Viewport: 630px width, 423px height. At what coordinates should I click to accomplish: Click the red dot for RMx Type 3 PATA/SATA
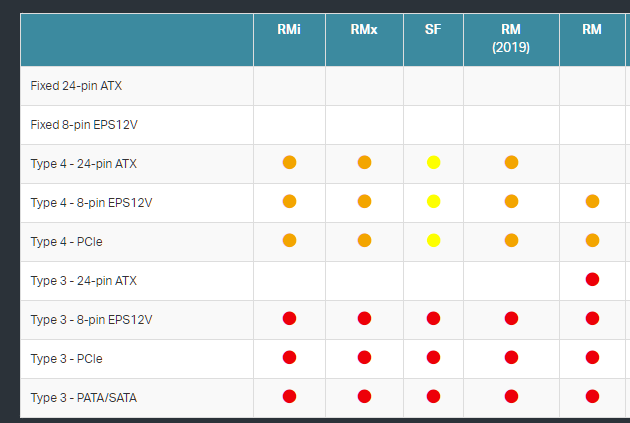coord(364,396)
